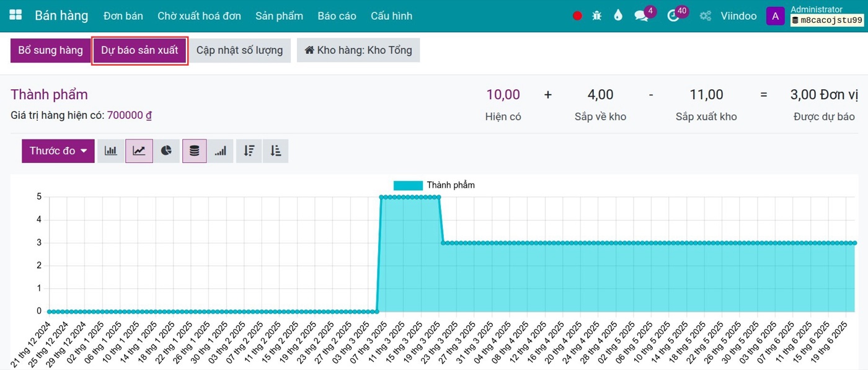This screenshot has width=868, height=370.
Task: Toggle the line chart mode
Action: [x=139, y=151]
